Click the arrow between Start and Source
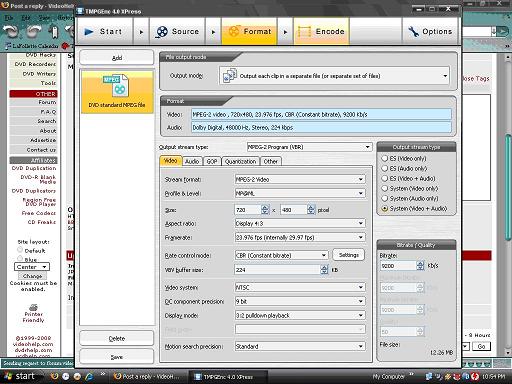 (x=141, y=32)
